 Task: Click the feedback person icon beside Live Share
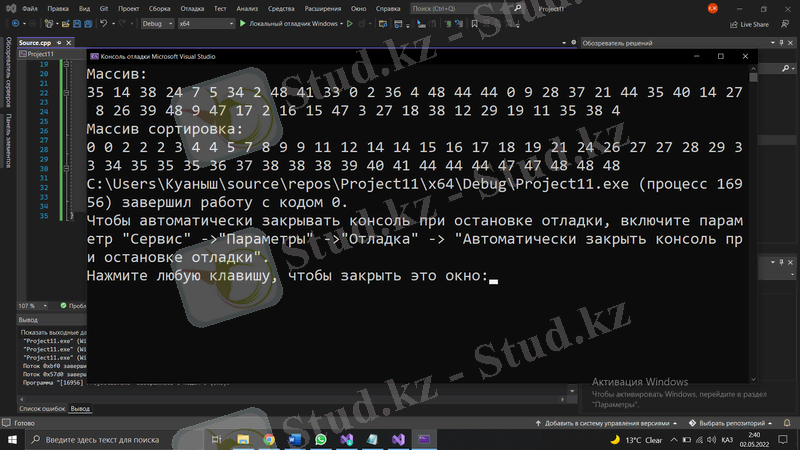click(x=785, y=24)
